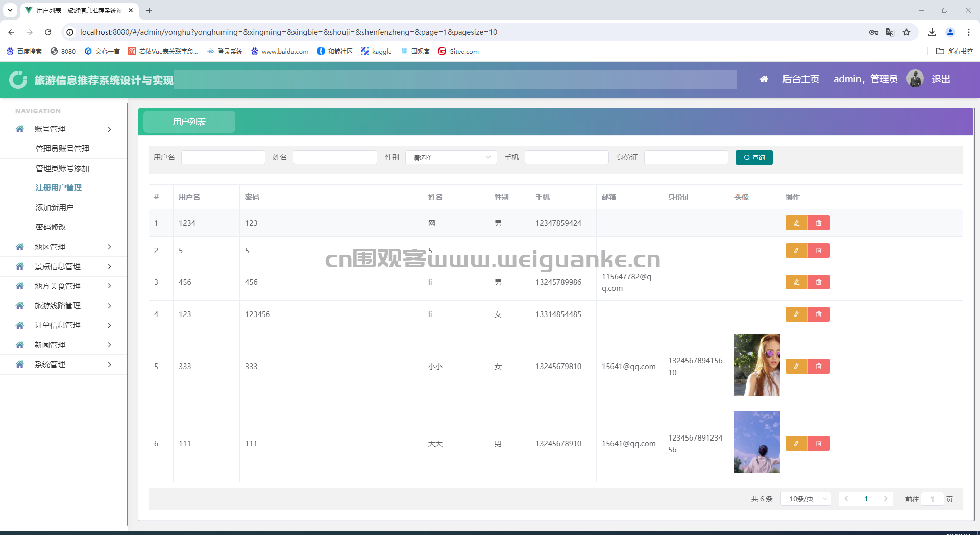Open 添加新用户 submenu item

tap(55, 208)
